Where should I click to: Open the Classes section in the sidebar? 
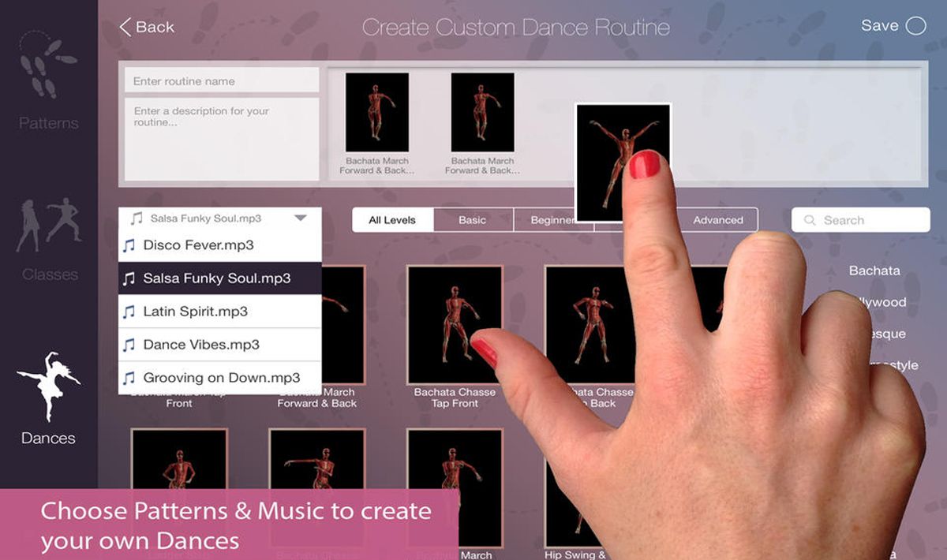[x=49, y=240]
